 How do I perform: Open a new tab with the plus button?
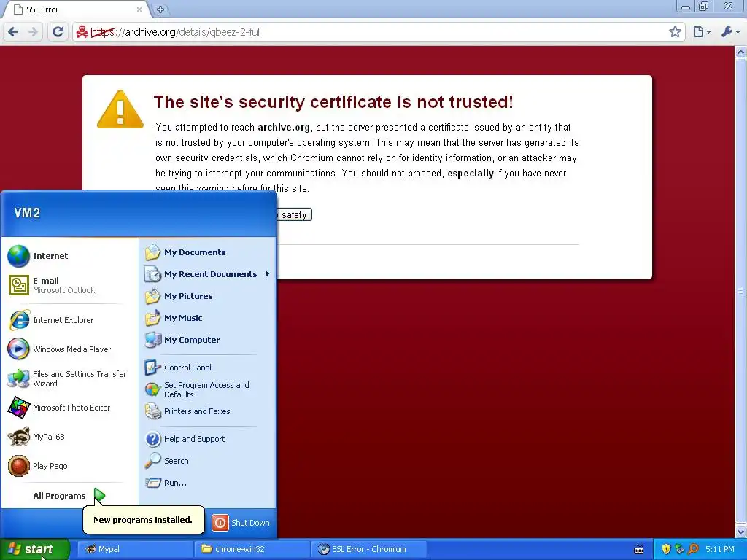tap(160, 9)
